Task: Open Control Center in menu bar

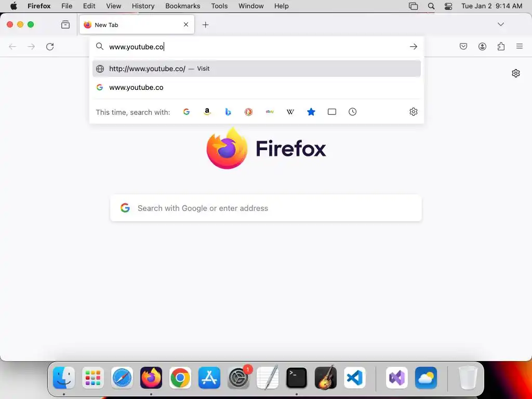Action: pos(448,6)
